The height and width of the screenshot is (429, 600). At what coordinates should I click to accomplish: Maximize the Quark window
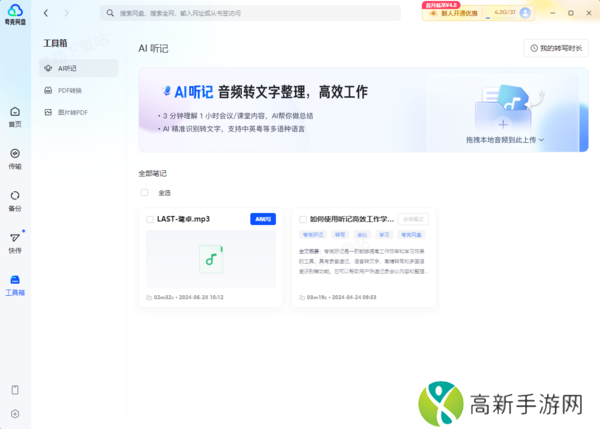(571, 13)
